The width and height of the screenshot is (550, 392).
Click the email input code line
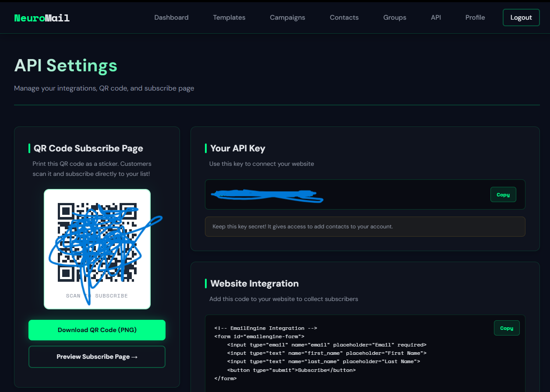click(327, 345)
